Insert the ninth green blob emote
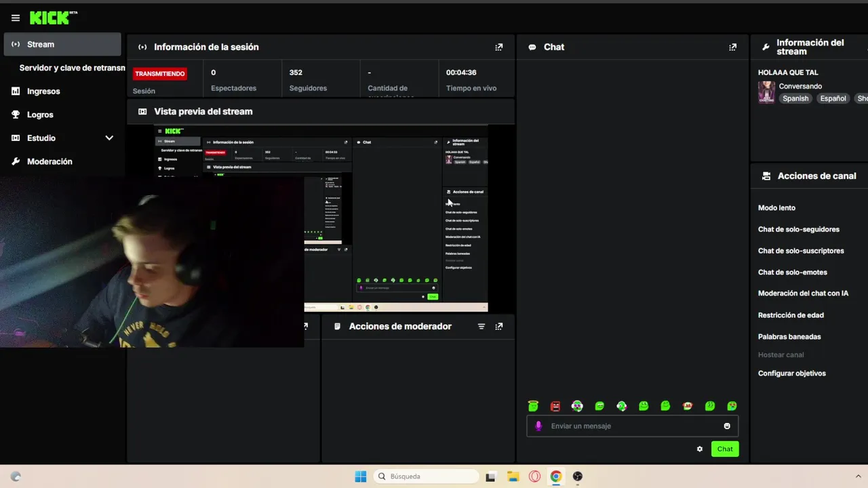 710,406
